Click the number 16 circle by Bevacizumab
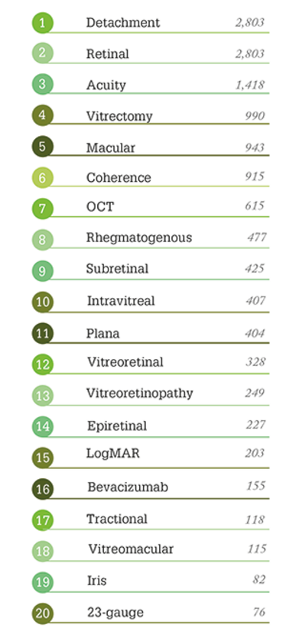Screen dimensions: 286x644 coord(43,489)
